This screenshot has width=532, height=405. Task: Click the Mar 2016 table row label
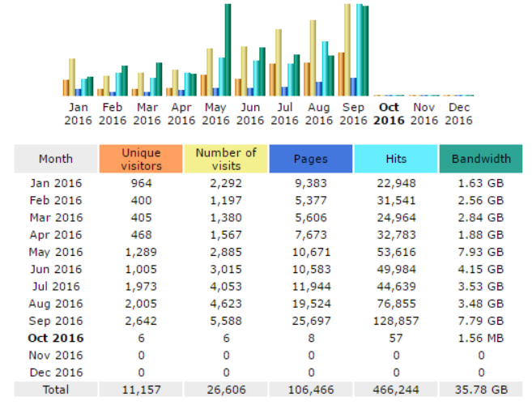56,218
